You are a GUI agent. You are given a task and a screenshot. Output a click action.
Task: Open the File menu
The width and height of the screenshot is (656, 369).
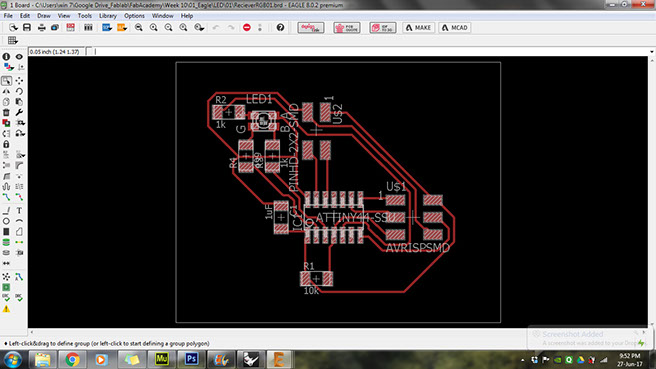click(8, 15)
